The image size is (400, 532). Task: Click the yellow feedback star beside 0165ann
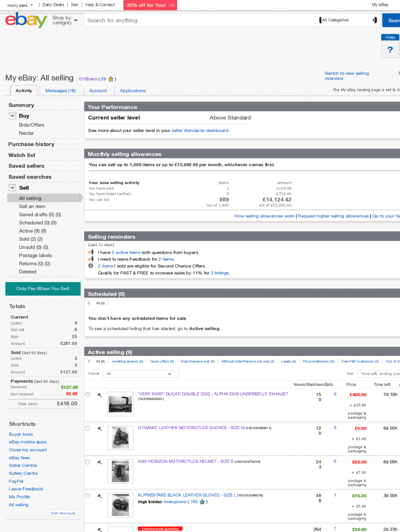click(111, 79)
